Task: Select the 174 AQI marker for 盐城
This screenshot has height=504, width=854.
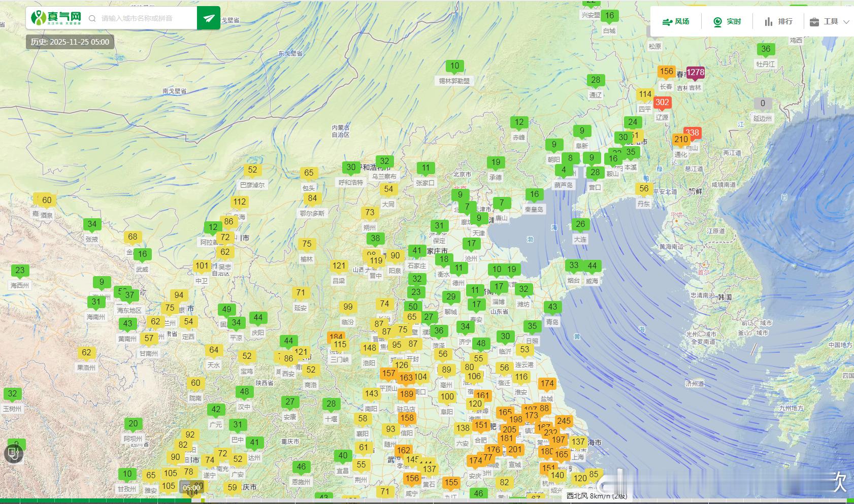Action: click(x=547, y=384)
